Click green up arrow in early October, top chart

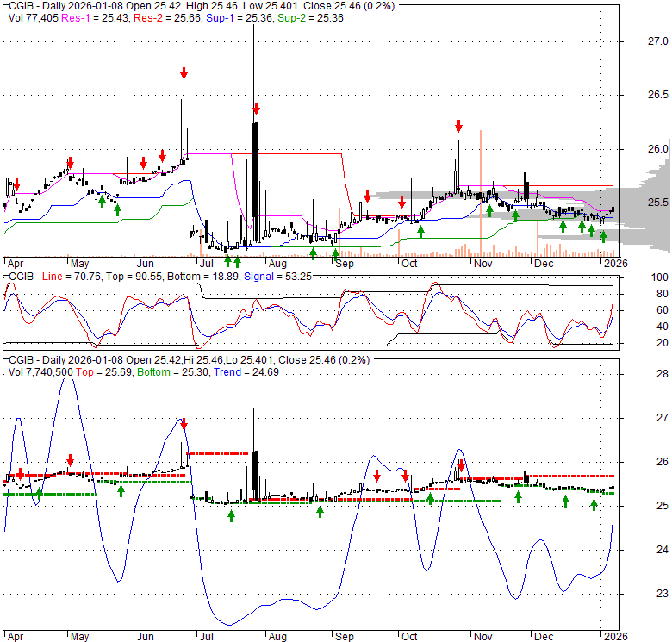click(420, 231)
